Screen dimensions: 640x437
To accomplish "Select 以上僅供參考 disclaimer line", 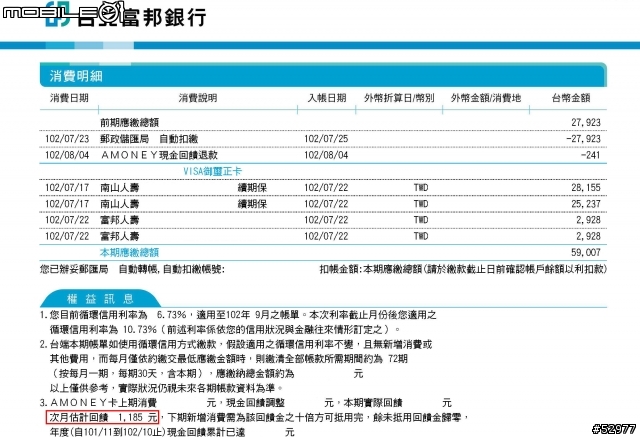I will [x=166, y=388].
